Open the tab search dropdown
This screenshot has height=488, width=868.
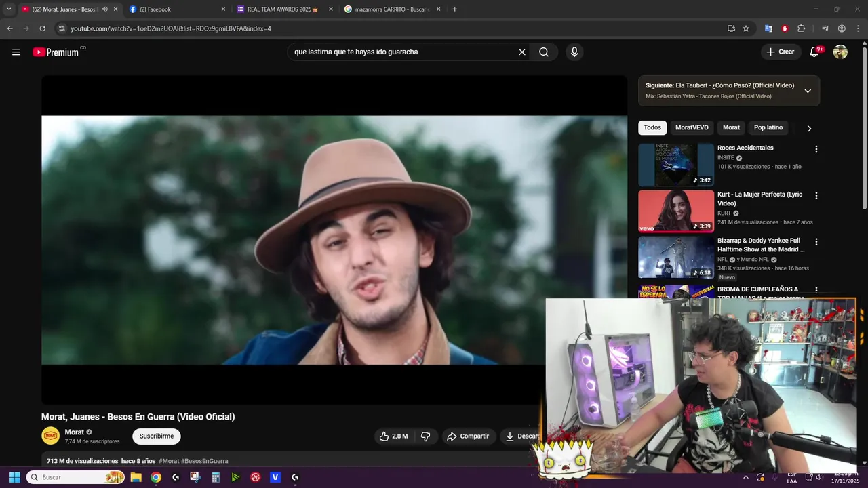[x=9, y=9]
